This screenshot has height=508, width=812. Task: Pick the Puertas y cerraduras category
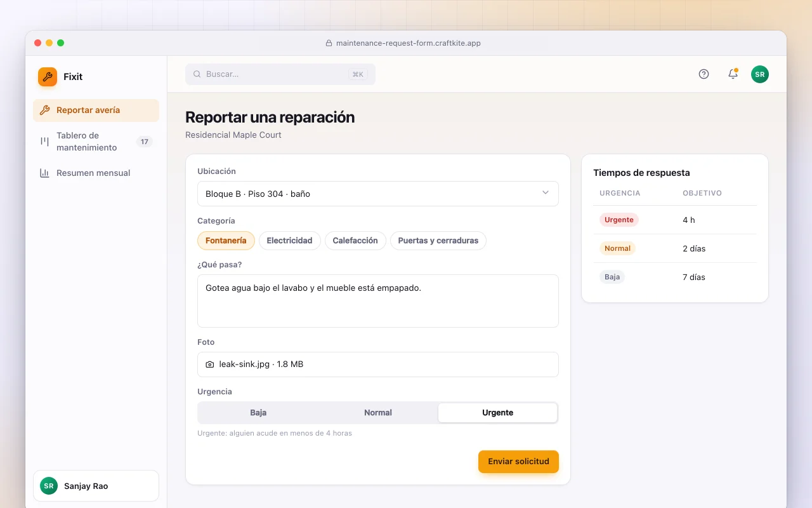point(438,241)
